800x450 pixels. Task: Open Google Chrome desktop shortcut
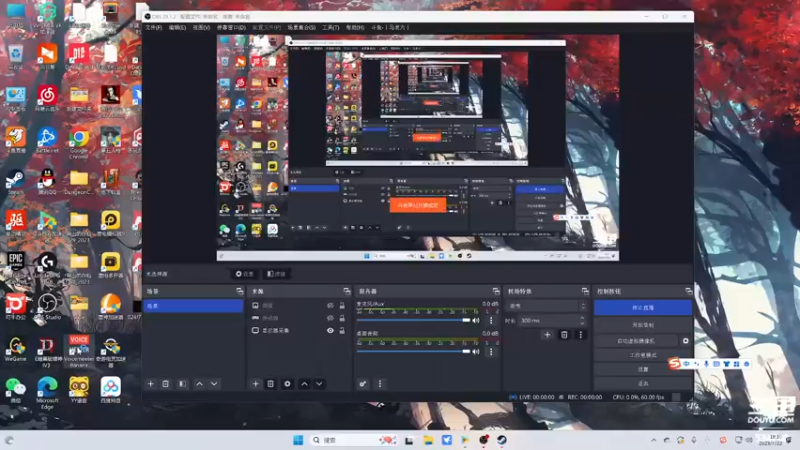[x=79, y=142]
